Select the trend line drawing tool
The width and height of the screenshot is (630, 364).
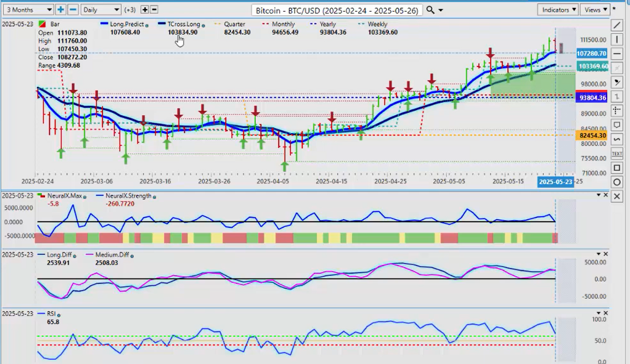pyautogui.click(x=616, y=25)
